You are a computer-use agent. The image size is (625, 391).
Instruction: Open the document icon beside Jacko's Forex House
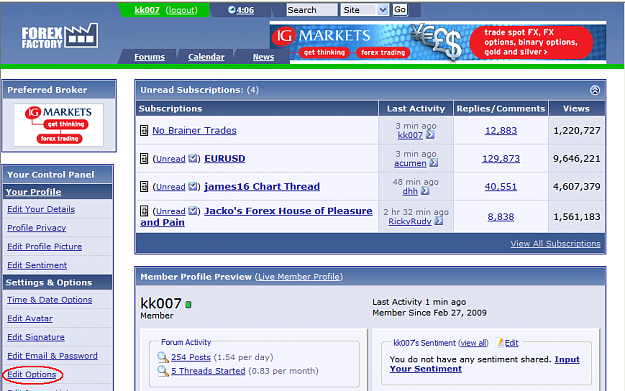click(144, 211)
